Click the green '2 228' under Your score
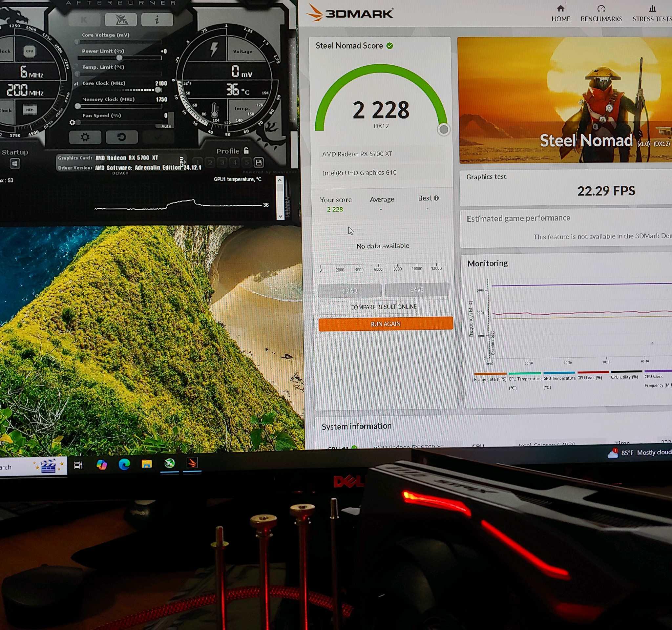This screenshot has width=672, height=630. 335,210
